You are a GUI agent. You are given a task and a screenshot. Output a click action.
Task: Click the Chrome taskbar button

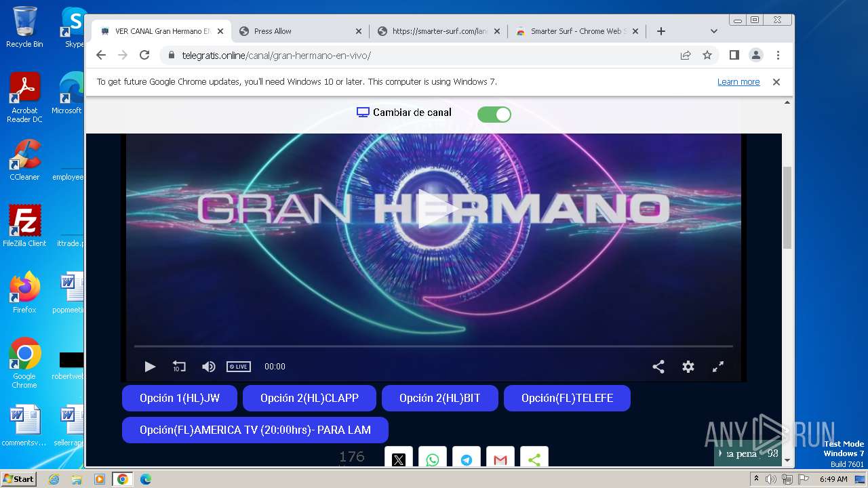click(x=123, y=479)
